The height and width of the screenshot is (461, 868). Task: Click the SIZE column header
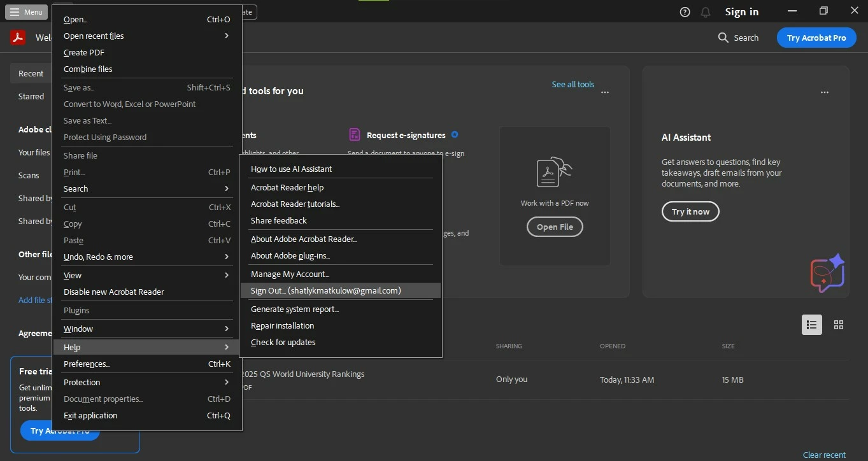(729, 346)
